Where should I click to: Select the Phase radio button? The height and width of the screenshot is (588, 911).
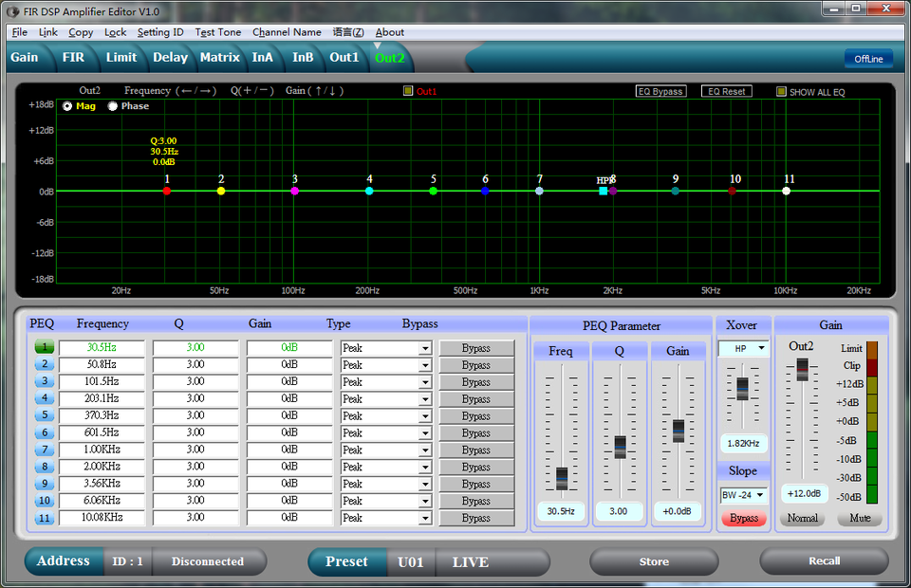click(x=113, y=106)
